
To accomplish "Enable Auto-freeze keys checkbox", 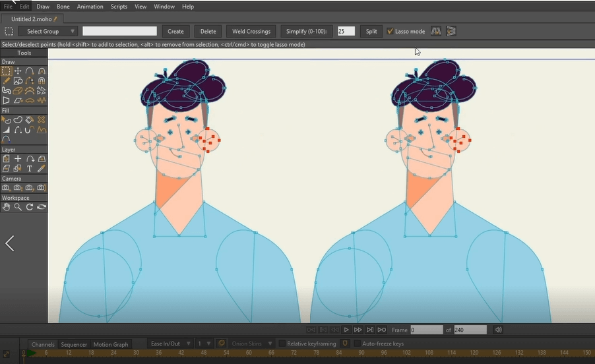I will click(x=357, y=344).
